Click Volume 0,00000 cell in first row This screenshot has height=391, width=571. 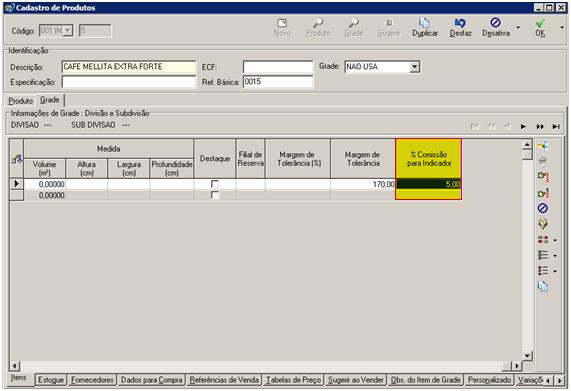(x=44, y=184)
